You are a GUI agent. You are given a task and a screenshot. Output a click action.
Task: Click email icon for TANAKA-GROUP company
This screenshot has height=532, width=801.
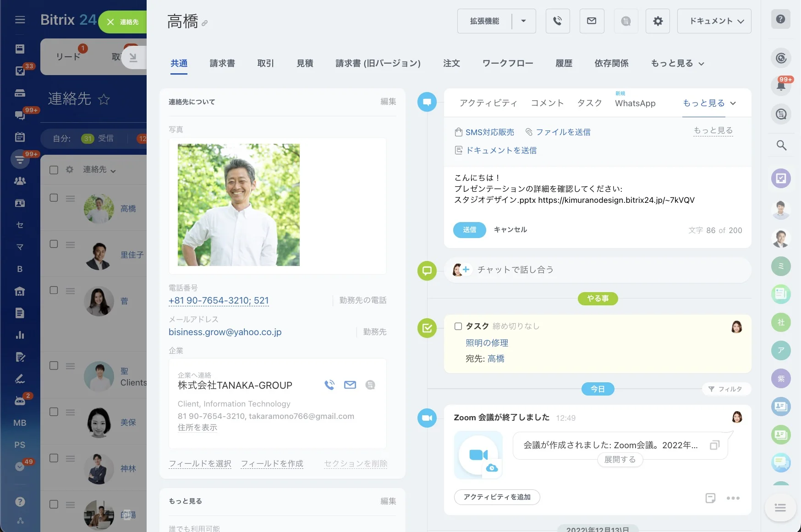pyautogui.click(x=350, y=385)
